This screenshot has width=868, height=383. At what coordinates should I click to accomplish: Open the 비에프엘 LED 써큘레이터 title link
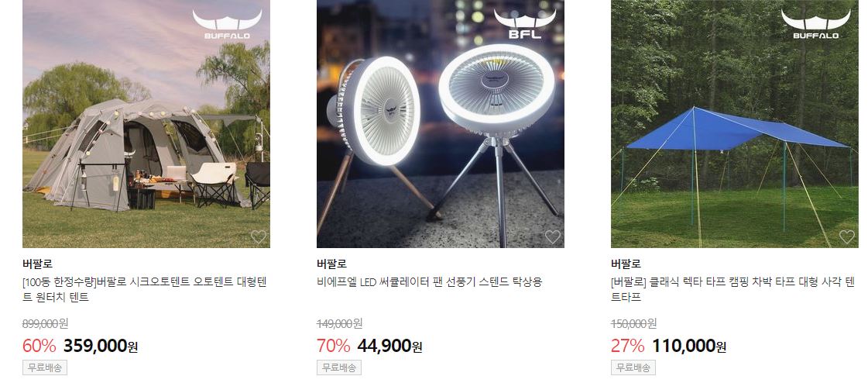pyautogui.click(x=430, y=281)
